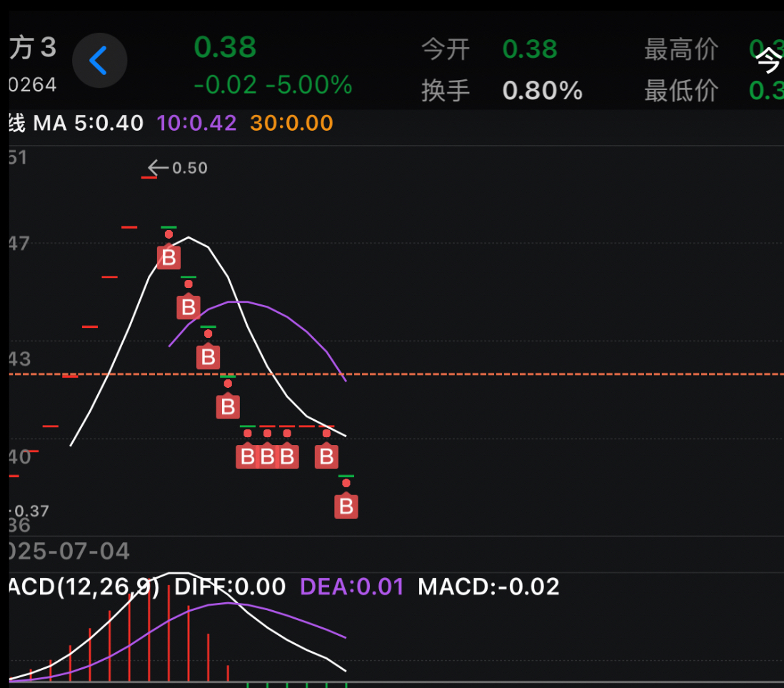Click the -0.02 -5.00% change text
The width and height of the screenshot is (784, 688).
pos(273,84)
